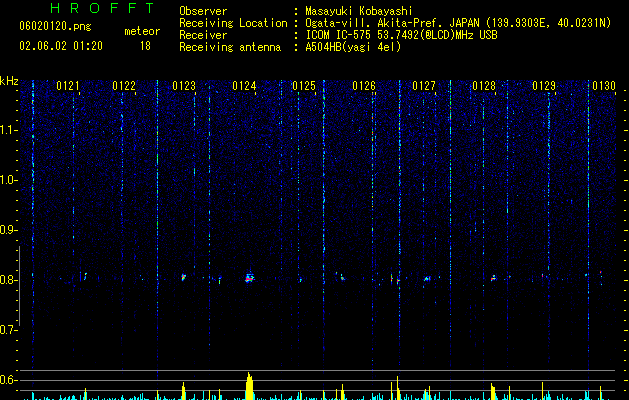Click the A504HB yagi antenna text
The width and height of the screenshot is (629, 400).
353,47
